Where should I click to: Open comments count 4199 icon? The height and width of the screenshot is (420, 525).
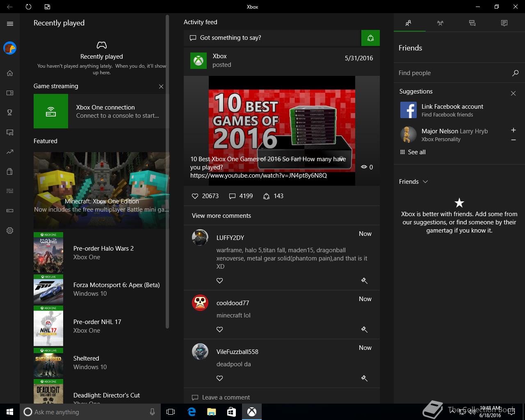(232, 196)
